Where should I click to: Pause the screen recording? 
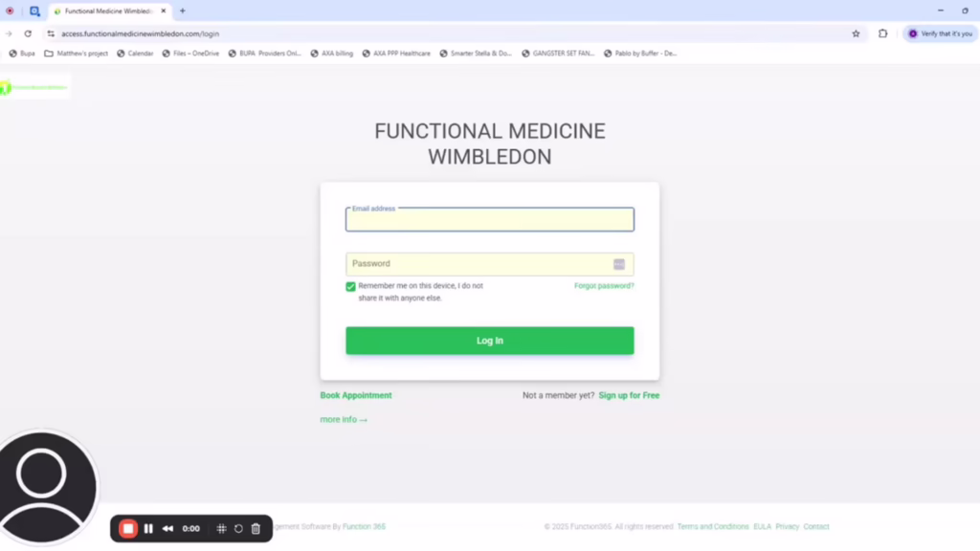coord(148,528)
